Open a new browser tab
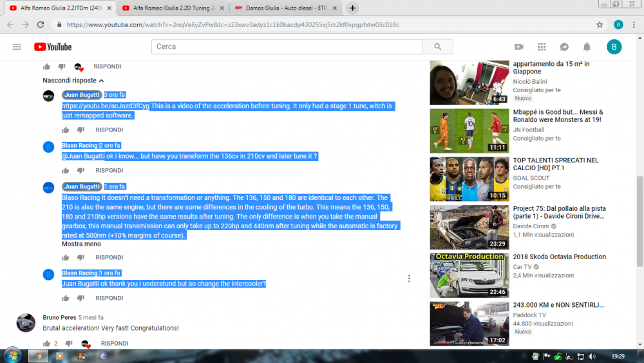The width and height of the screenshot is (644, 363). [352, 8]
